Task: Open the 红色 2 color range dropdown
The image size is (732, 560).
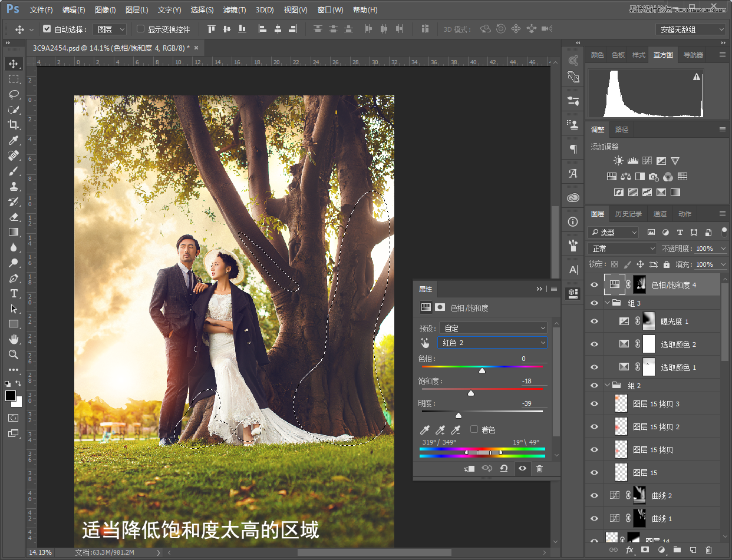Action: pos(493,343)
